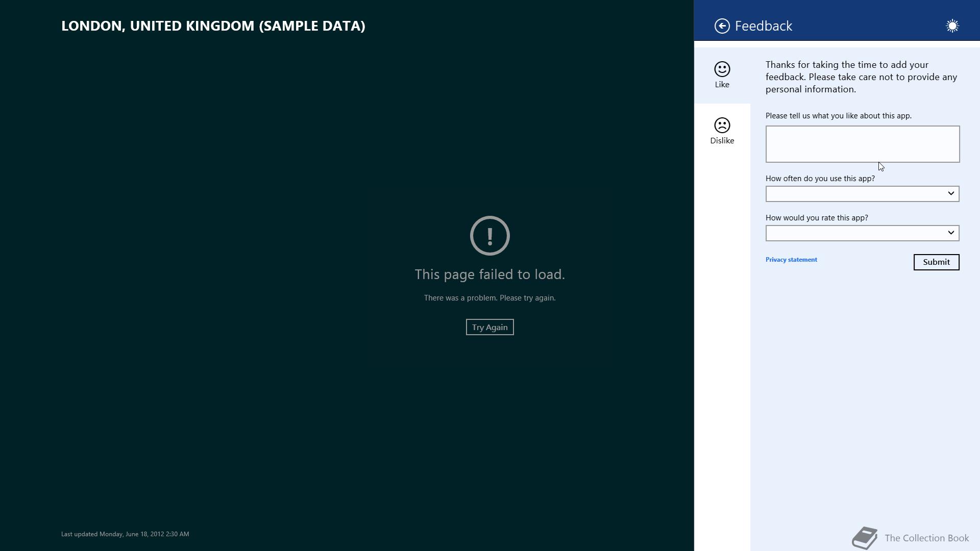Open the Privacy statement link
Screen dimensions: 980x551
pyautogui.click(x=791, y=260)
